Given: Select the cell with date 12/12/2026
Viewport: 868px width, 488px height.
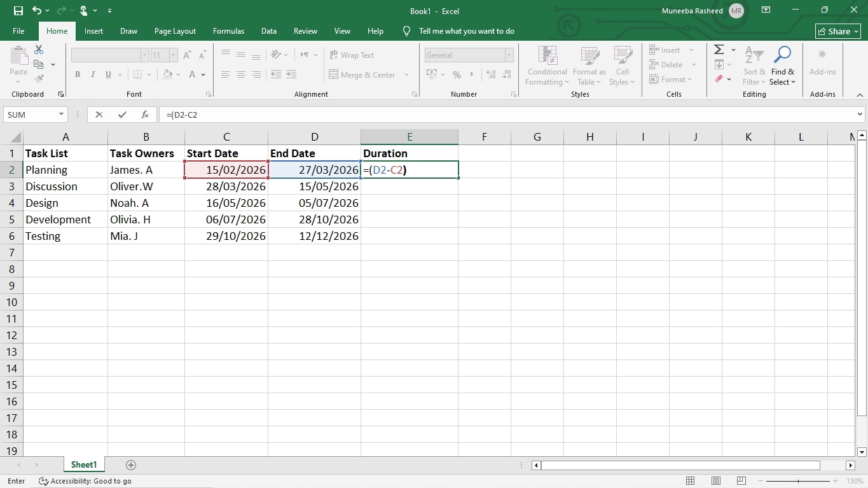Looking at the screenshot, I should [x=314, y=236].
